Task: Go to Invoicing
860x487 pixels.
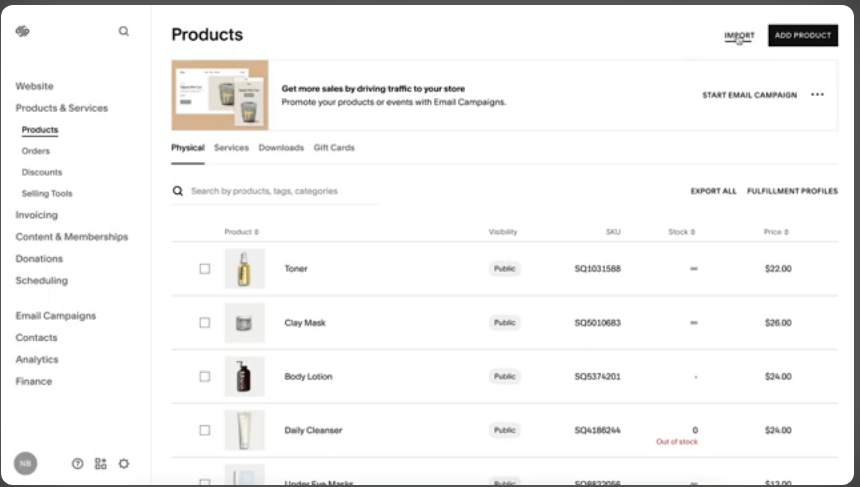Action: click(x=36, y=215)
